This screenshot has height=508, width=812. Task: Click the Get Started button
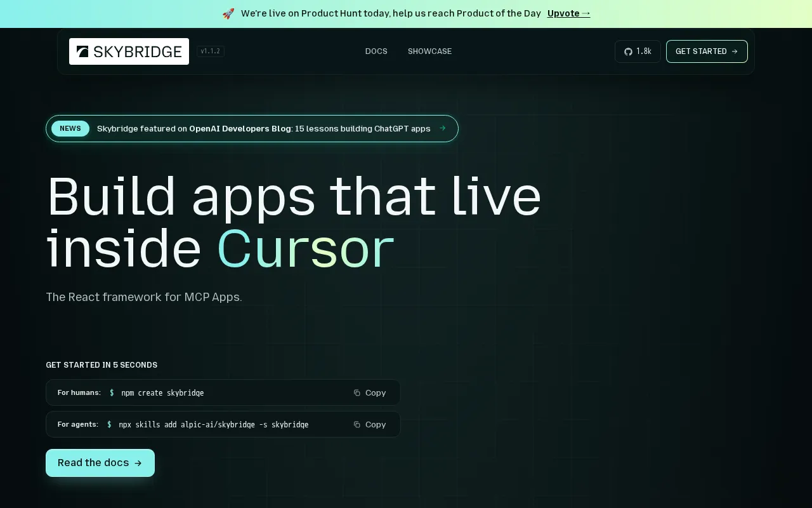[x=707, y=51]
